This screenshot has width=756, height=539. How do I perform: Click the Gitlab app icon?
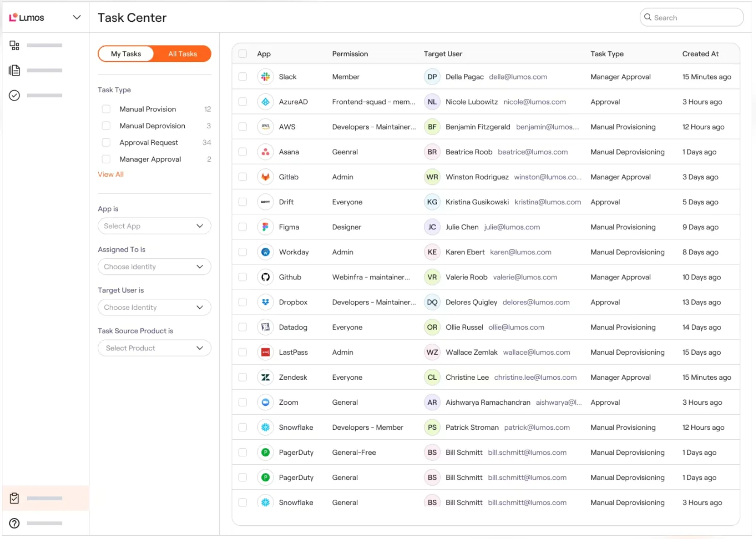tap(266, 177)
